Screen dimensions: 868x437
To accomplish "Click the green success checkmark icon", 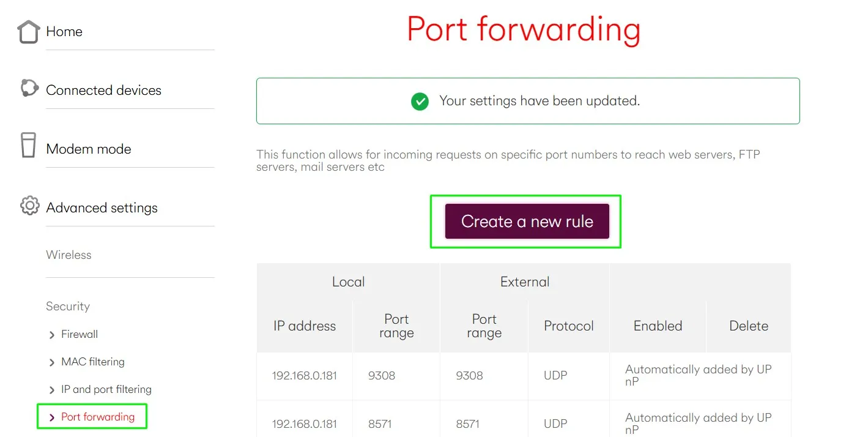I will [420, 101].
